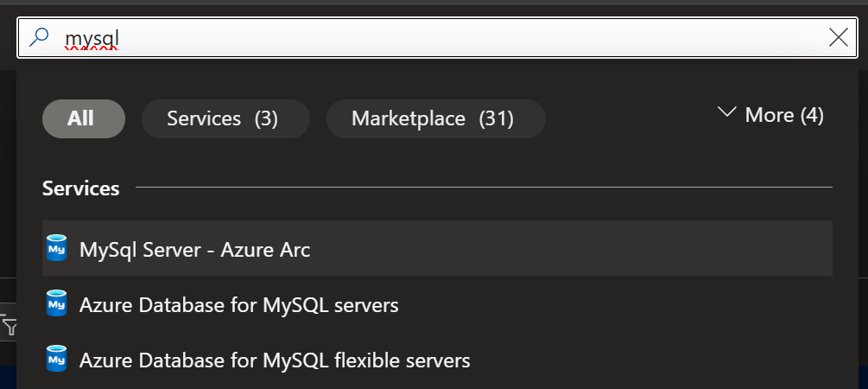The image size is (868, 389).
Task: Click the blank right side of the flexible servers row
Action: [x=651, y=359]
